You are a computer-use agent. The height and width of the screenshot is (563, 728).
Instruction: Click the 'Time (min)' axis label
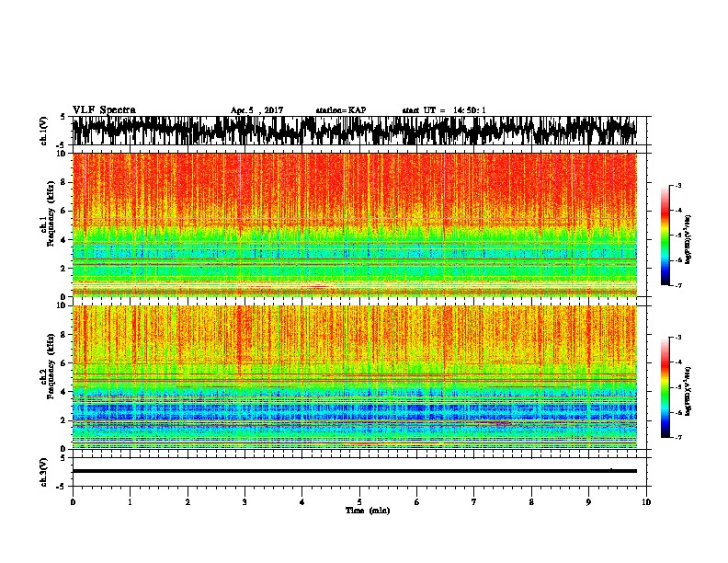coord(368,511)
